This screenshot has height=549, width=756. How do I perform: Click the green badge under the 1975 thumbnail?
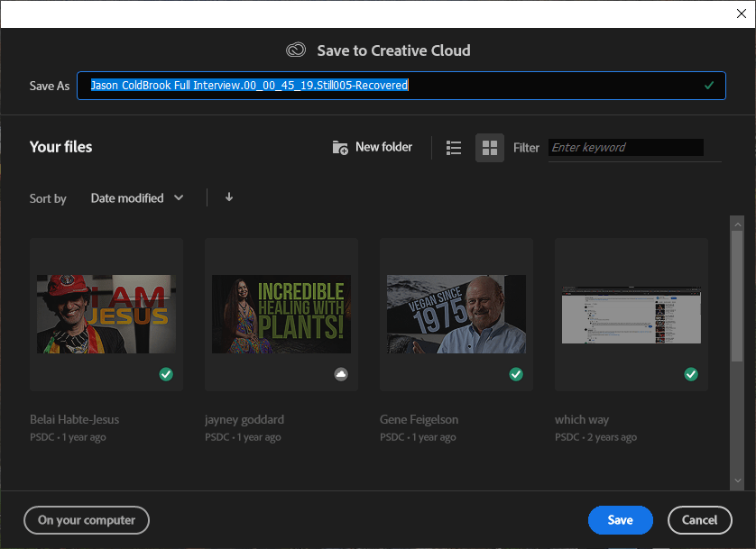coord(516,374)
